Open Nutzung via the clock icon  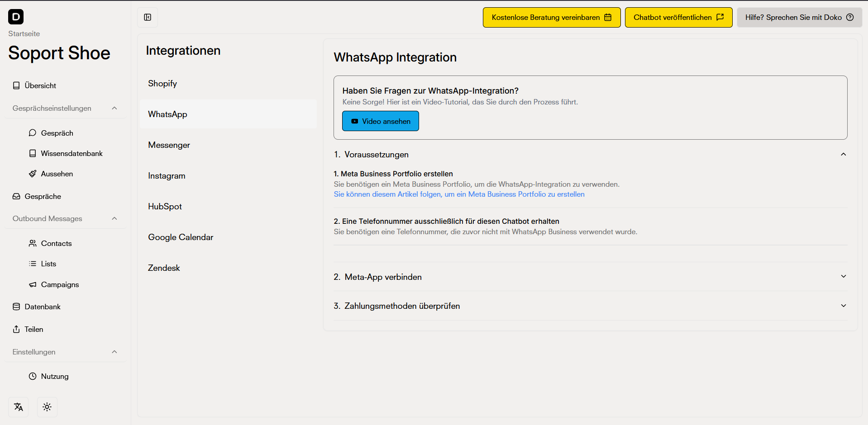point(32,376)
